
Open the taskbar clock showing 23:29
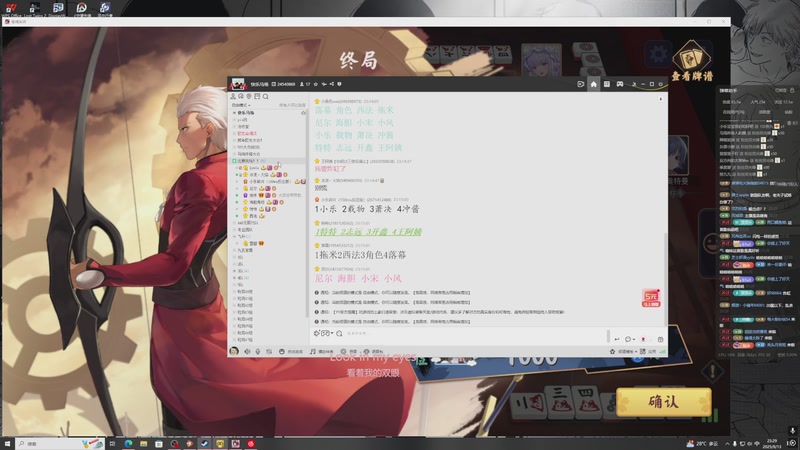(x=772, y=443)
